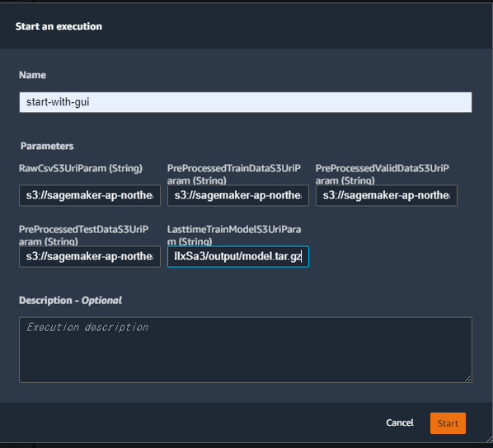Click into the PreProcessedValidDataS3UriParam input box

click(387, 195)
